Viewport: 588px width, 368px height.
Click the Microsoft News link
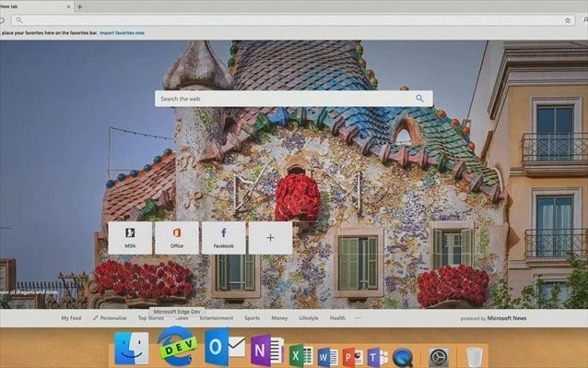coord(507,318)
